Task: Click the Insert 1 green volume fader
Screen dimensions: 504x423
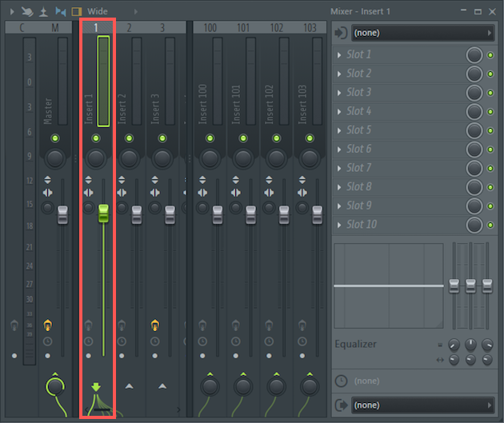Action: [x=103, y=213]
